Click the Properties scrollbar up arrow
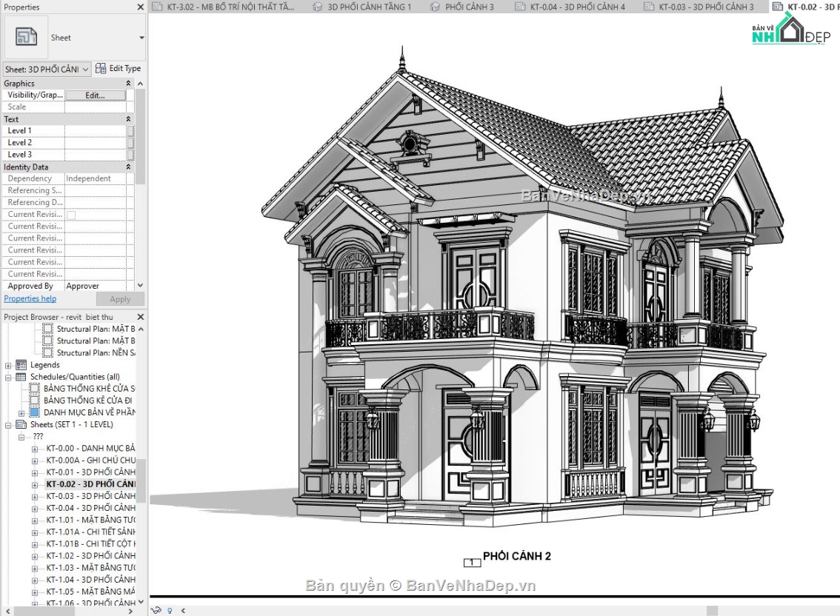This screenshot has width=840, height=616. point(140,84)
